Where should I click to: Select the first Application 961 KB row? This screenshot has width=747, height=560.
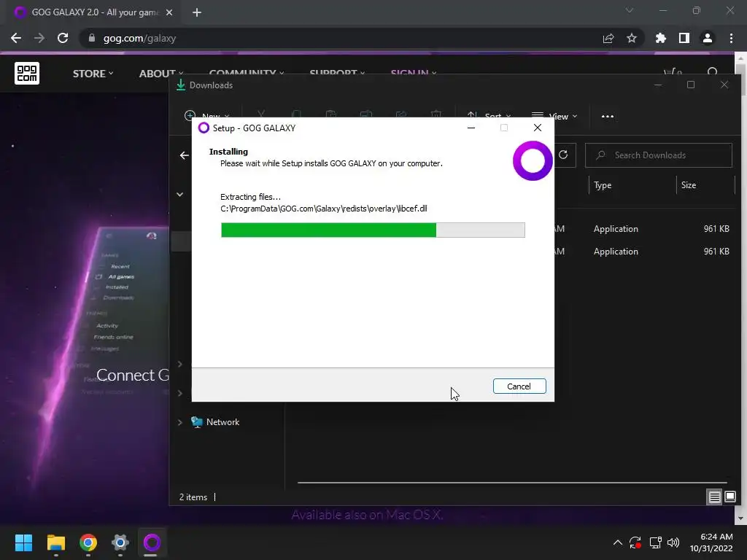643,228
